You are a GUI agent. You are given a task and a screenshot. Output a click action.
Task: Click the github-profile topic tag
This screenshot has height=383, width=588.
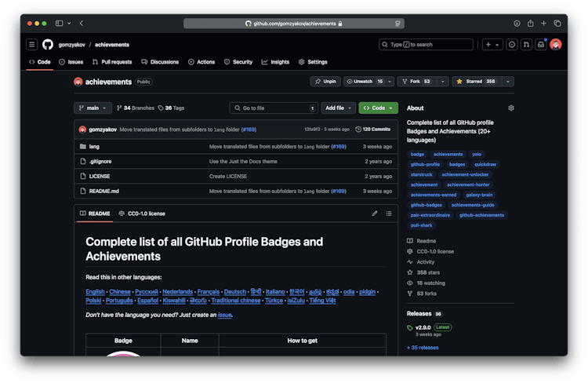coord(425,165)
